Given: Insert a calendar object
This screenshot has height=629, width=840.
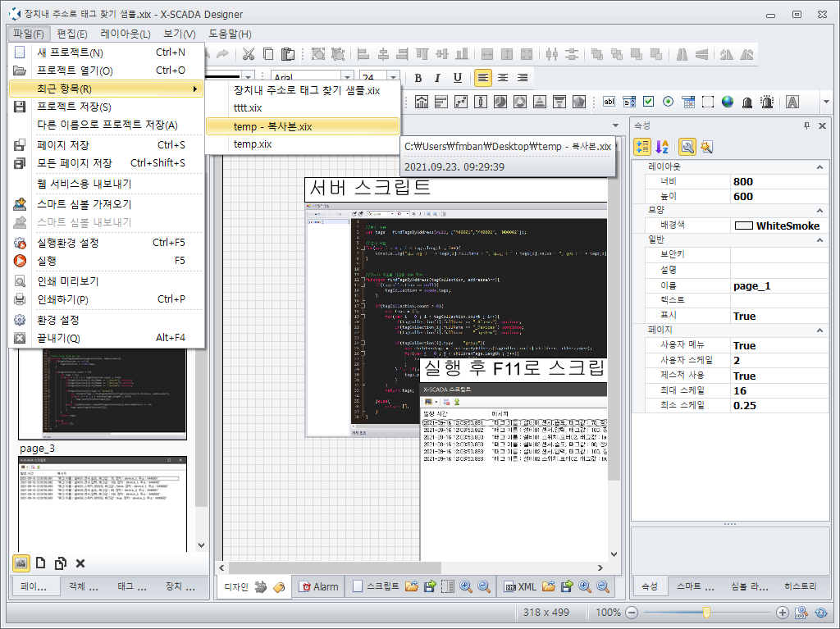Looking at the screenshot, I should (688, 102).
